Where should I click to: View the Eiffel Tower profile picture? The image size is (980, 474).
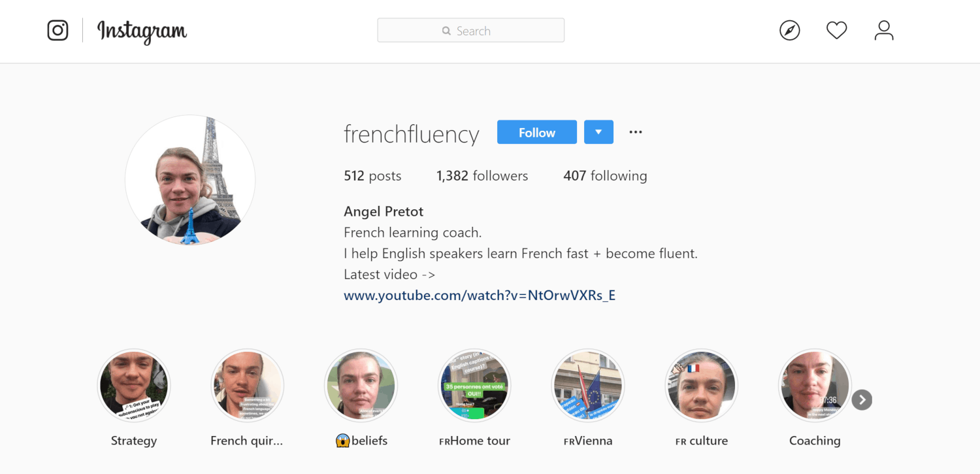point(190,180)
